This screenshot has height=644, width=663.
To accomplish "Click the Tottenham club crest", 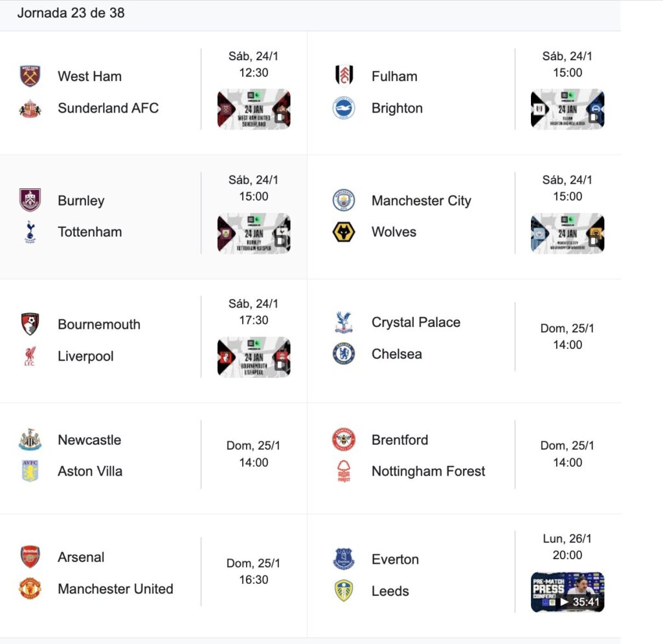I will [x=30, y=232].
